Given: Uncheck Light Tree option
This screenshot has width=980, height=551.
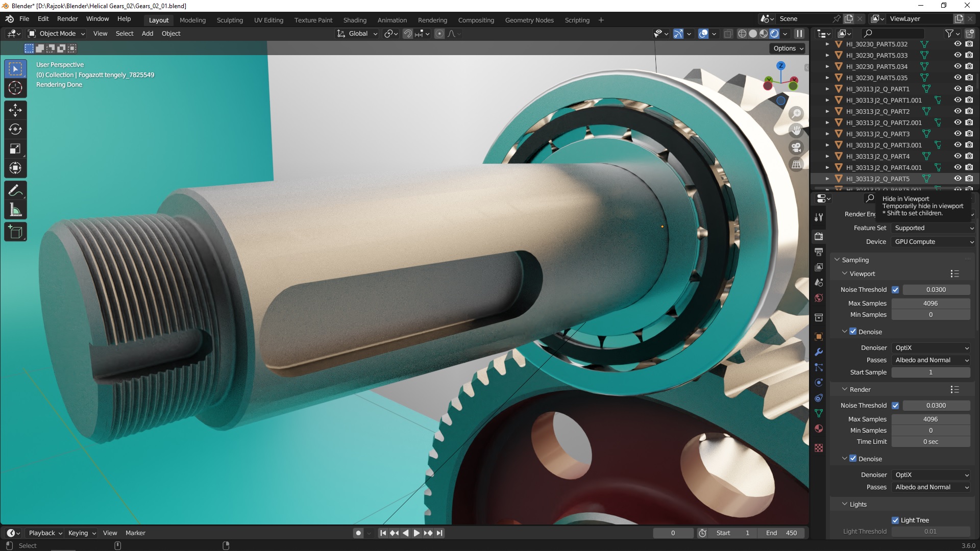Looking at the screenshot, I should pyautogui.click(x=895, y=520).
